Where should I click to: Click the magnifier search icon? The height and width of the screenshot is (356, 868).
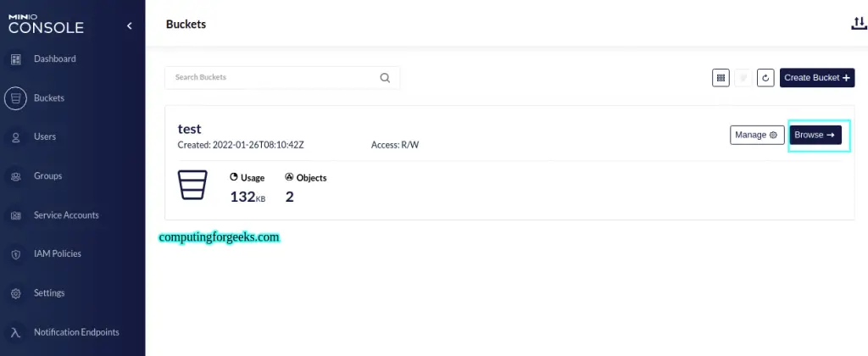(x=386, y=77)
